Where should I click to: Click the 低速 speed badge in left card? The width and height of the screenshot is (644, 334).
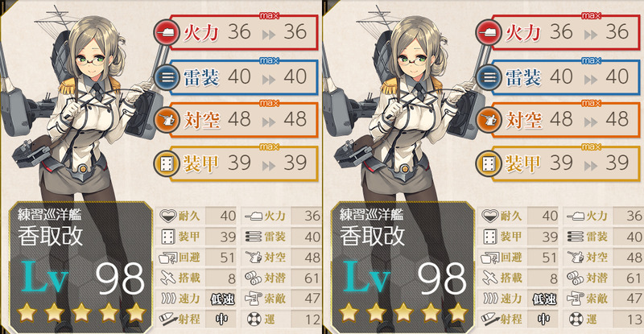223,299
